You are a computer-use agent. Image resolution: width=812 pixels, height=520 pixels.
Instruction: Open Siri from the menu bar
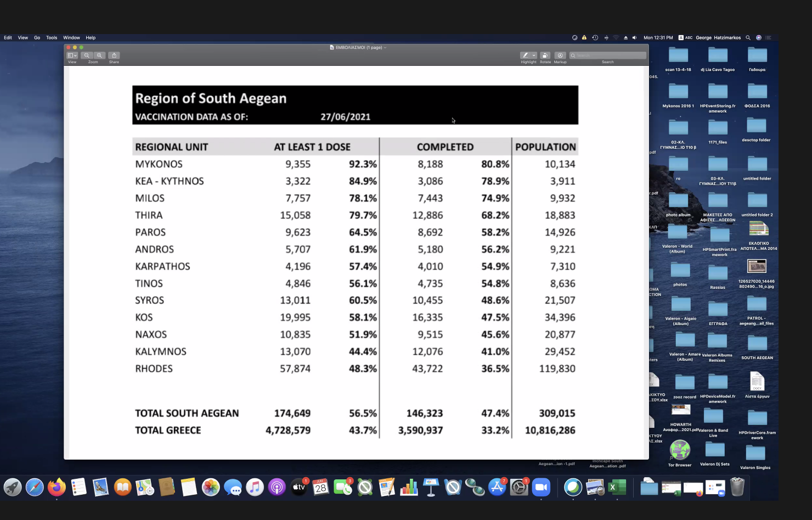[x=759, y=38]
